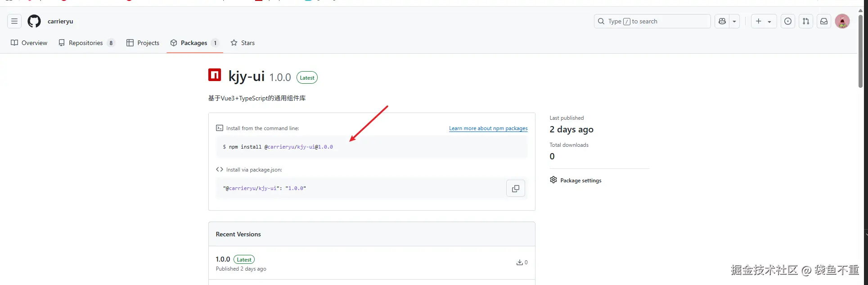Screen dimensions: 868x285
Task: Click the '2 days ago' last published text
Action: [x=571, y=129]
